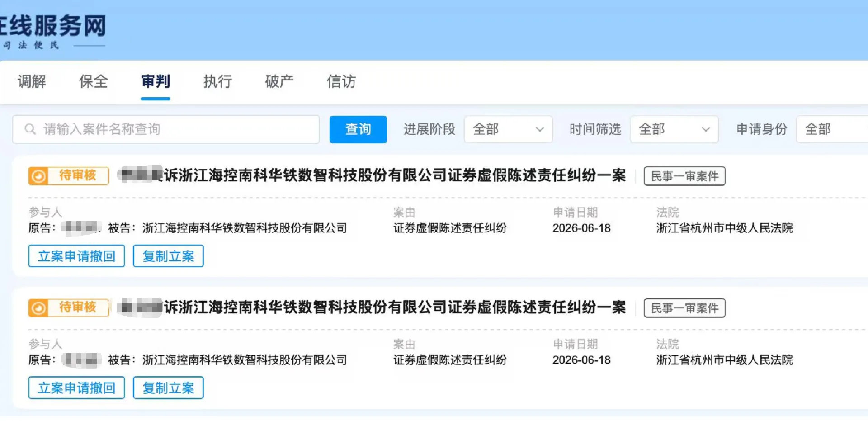This screenshot has width=868, height=421.
Task: Click the 申请身份 filter label
Action: pyautogui.click(x=762, y=129)
